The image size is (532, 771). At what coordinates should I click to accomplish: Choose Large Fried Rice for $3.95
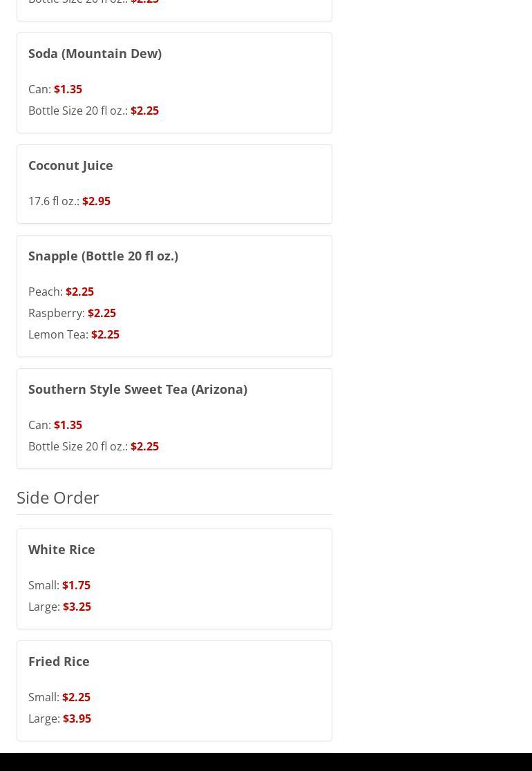coord(59,718)
